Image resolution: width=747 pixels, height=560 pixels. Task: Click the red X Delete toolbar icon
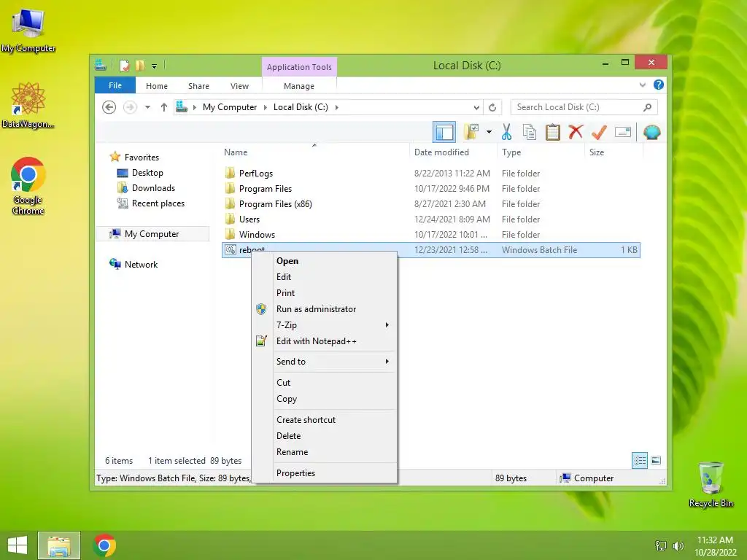pos(576,132)
